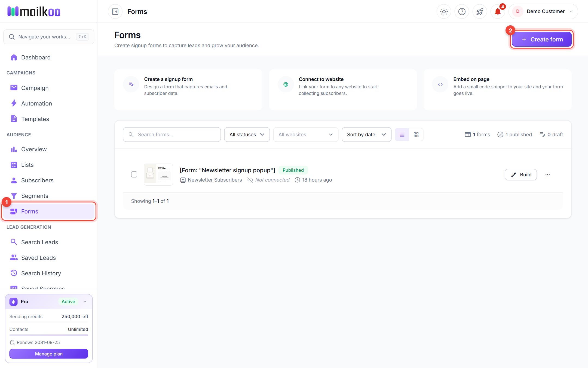
Task: Select grid view icon
Action: point(416,135)
